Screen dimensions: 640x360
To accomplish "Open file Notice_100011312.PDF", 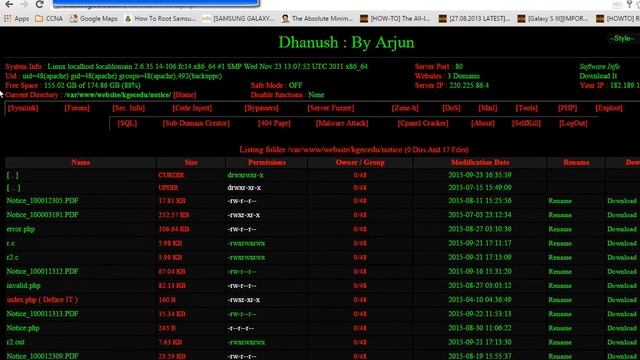I will pos(42,271).
